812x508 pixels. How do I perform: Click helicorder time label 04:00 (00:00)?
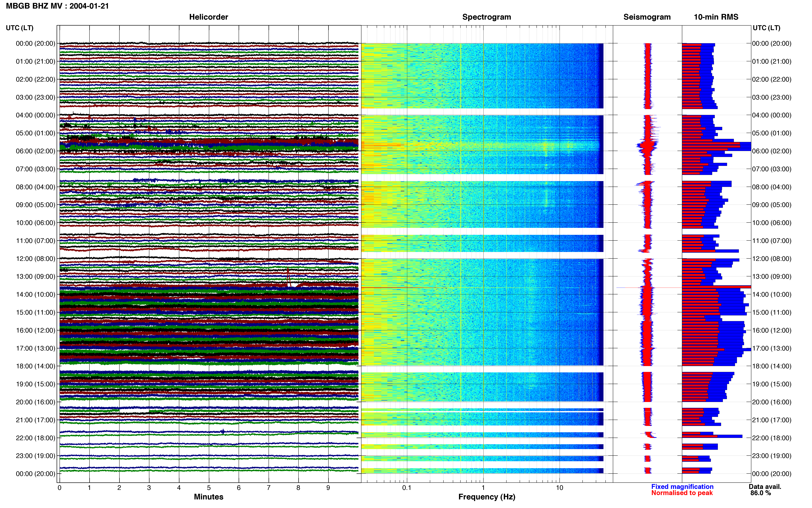36,115
